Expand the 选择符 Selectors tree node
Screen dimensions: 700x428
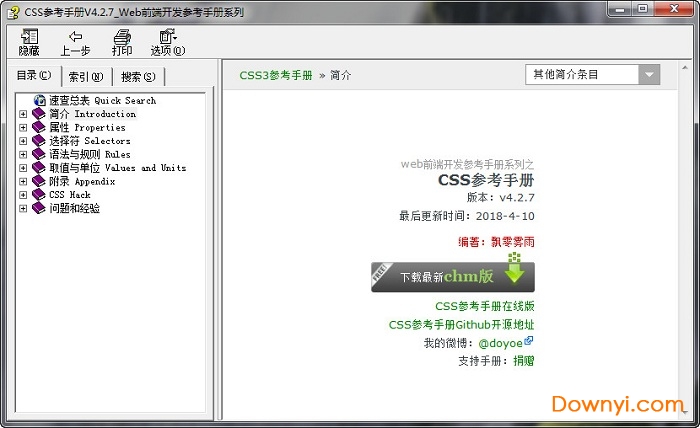click(23, 141)
